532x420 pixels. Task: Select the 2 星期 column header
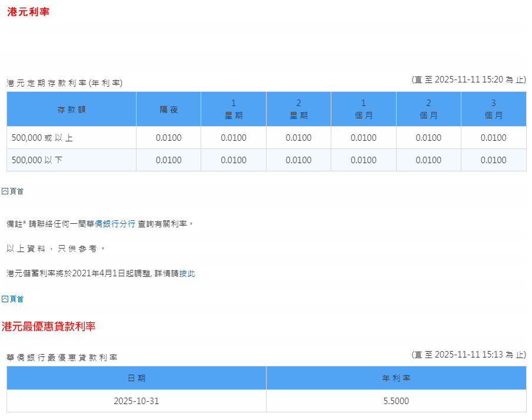[x=298, y=109]
